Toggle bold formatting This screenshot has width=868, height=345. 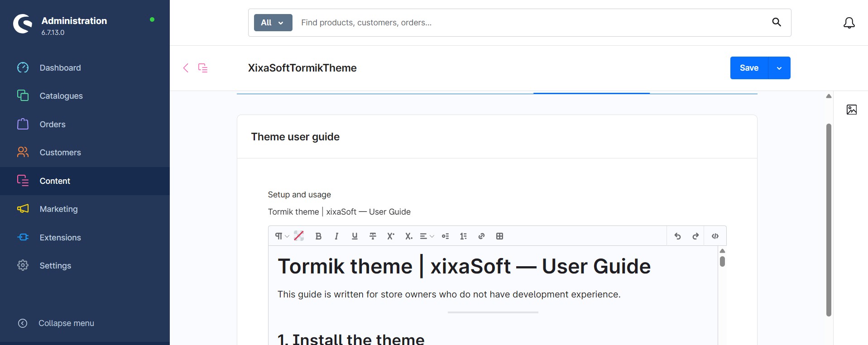pos(318,236)
